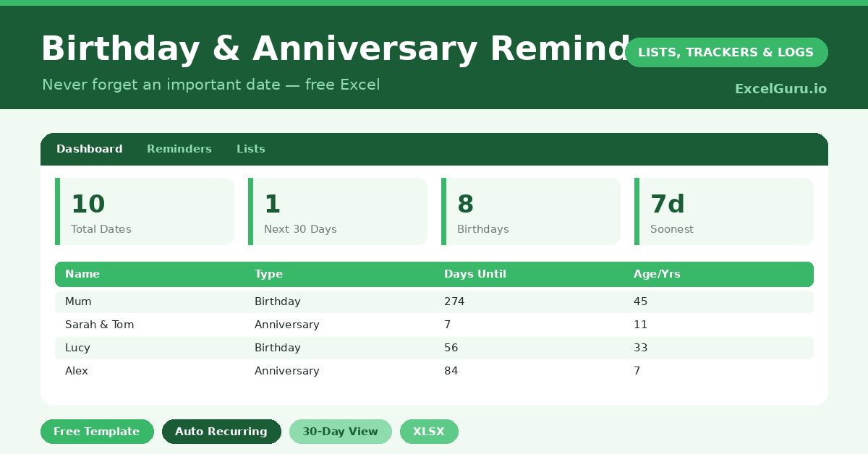Click Birthday type in Lucy's row
868x454 pixels.
(278, 348)
